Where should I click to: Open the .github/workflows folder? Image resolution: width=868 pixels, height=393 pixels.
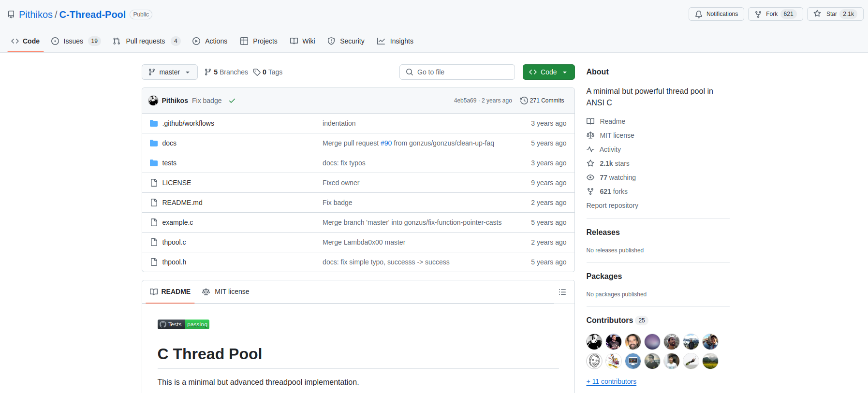pyautogui.click(x=188, y=123)
